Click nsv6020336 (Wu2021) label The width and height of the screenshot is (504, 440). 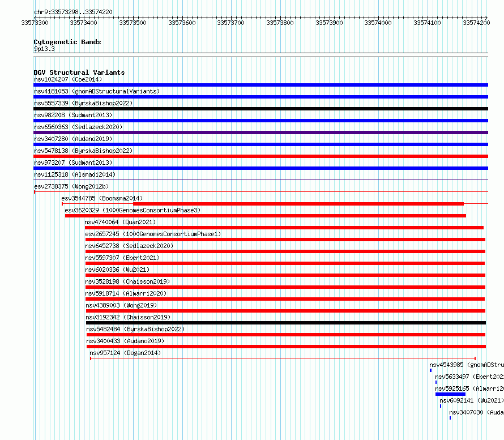coord(117,270)
